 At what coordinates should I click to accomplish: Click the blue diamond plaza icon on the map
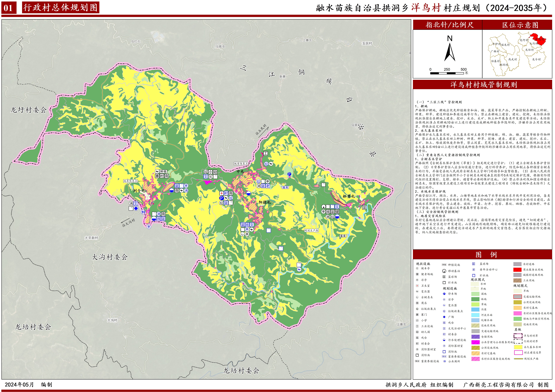[136, 208]
